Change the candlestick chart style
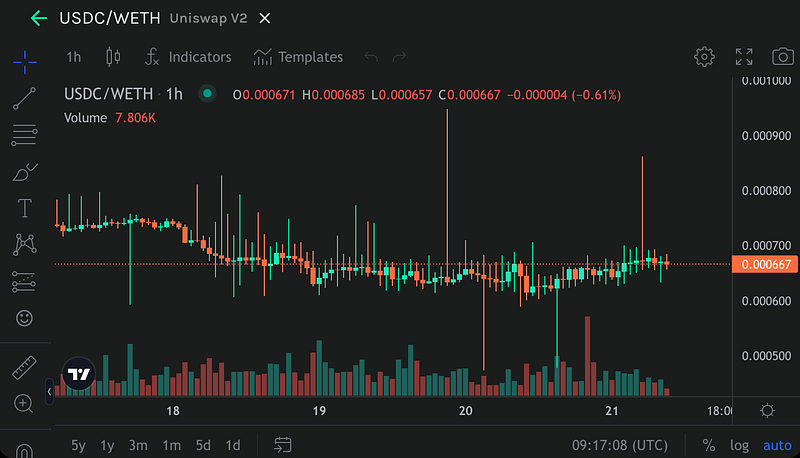Viewport: 800px width, 458px height. 113,57
